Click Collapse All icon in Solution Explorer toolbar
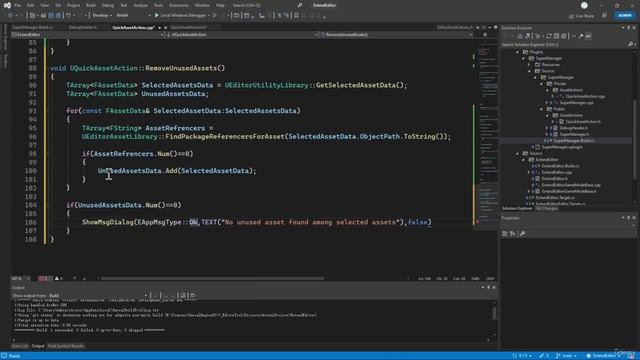 point(556,36)
